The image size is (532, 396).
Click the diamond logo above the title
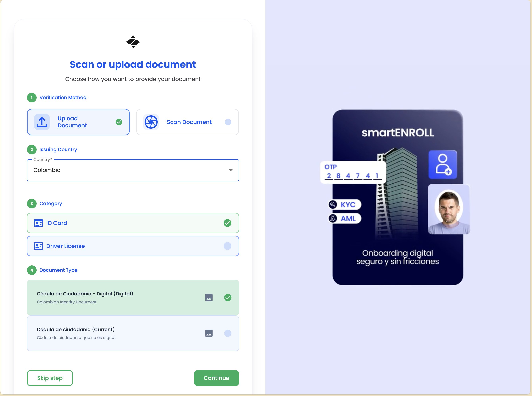coord(133,42)
